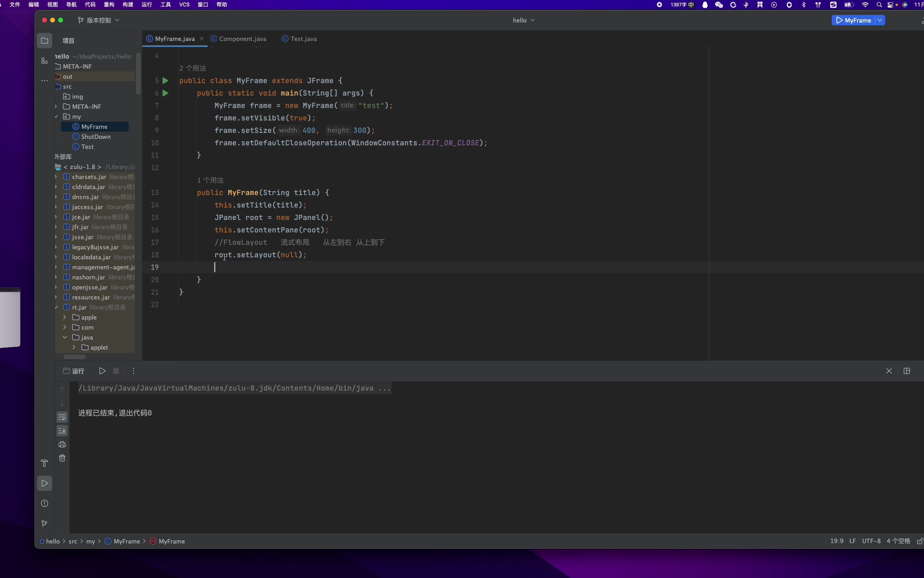Open the Structure tool window icon

click(x=45, y=61)
